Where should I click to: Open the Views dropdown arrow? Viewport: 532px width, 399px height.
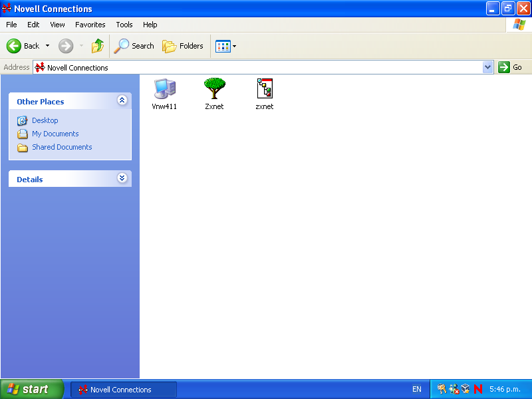[x=234, y=46]
